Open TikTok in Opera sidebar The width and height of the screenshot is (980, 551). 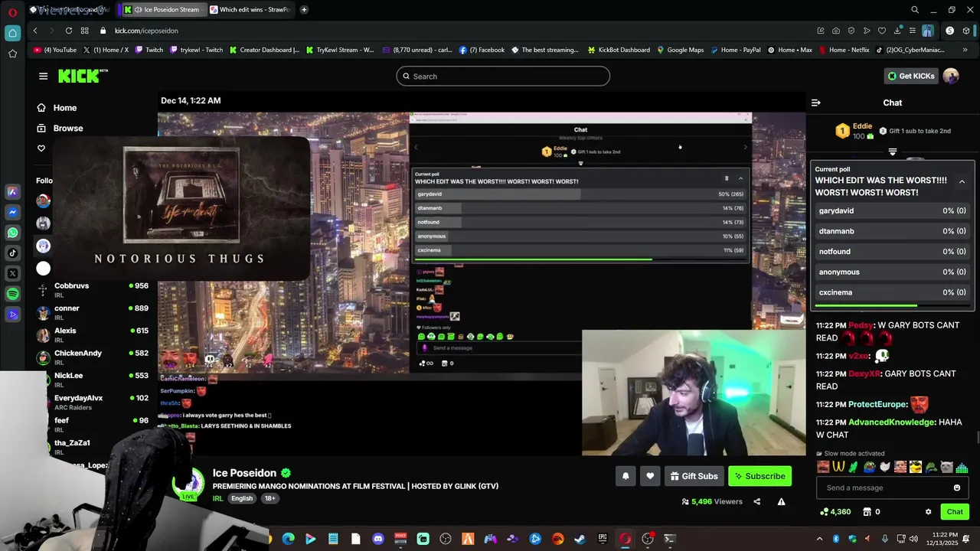[12, 253]
